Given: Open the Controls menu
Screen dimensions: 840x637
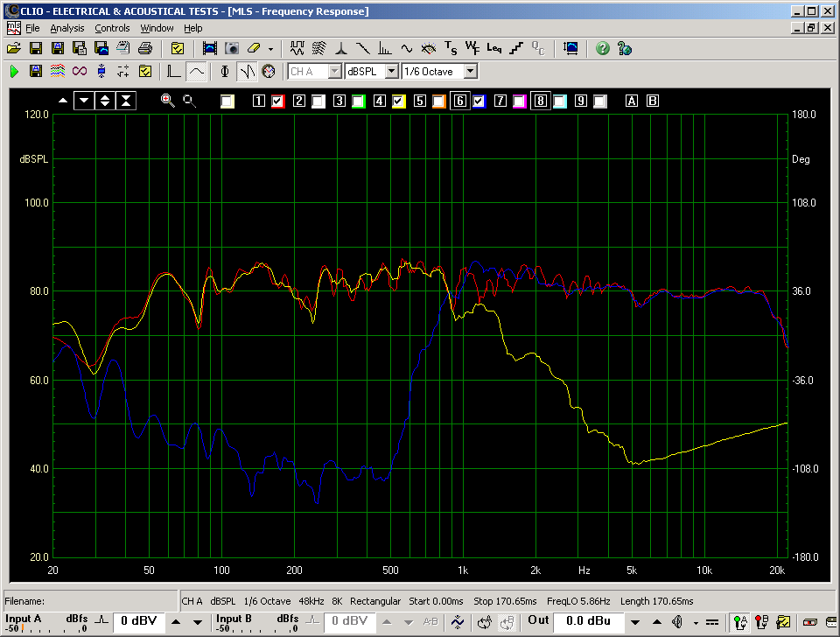Looking at the screenshot, I should [112, 28].
